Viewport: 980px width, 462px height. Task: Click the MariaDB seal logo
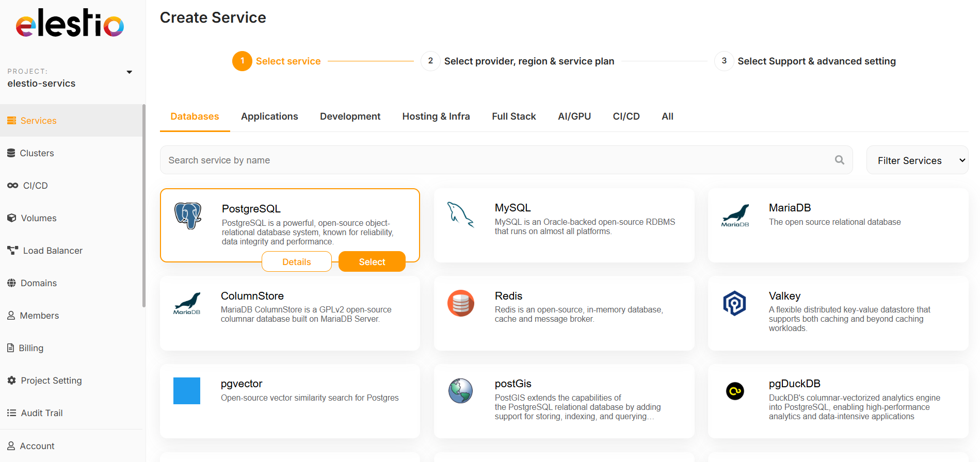point(735,216)
